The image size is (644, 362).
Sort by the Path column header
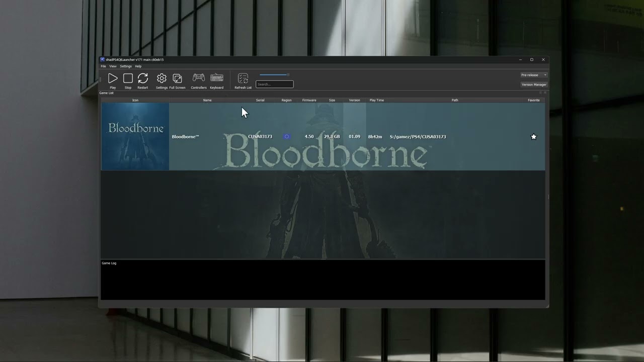[455, 100]
